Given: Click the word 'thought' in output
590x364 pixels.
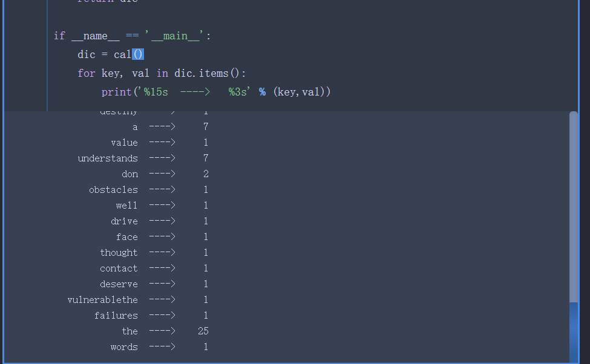Looking at the screenshot, I should tap(119, 253).
